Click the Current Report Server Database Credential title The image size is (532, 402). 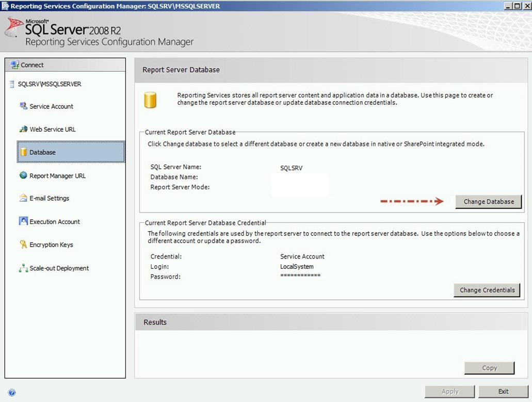coord(205,223)
